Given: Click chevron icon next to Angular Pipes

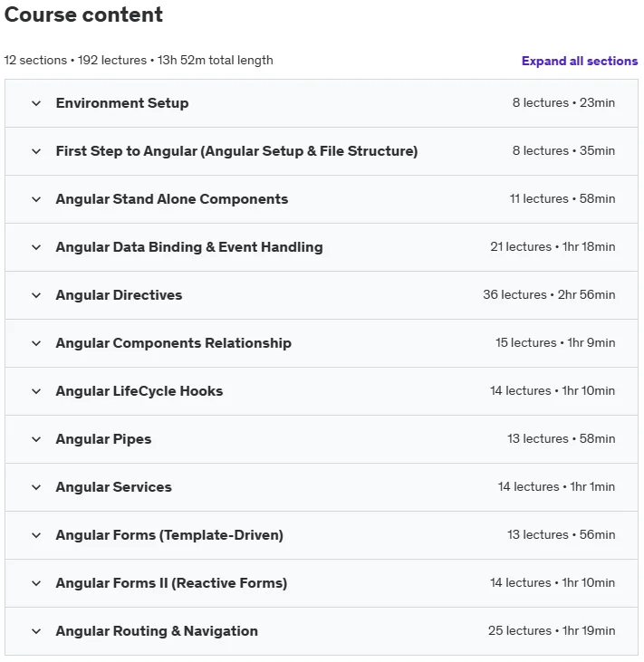Looking at the screenshot, I should [36, 439].
